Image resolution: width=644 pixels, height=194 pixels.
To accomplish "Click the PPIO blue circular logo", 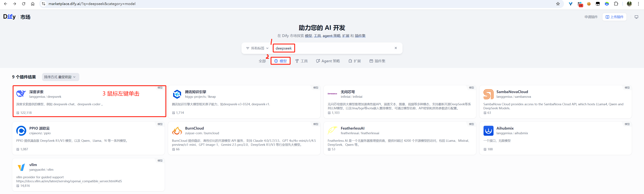I will click(21, 131).
